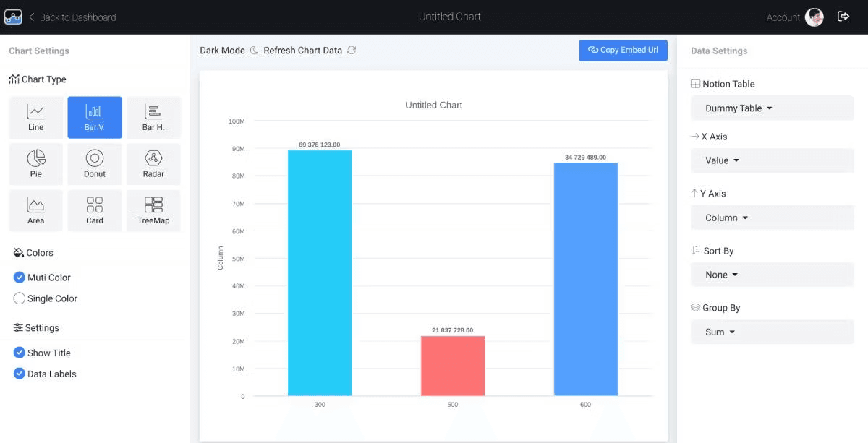Screen dimensions: 868x443
Task: Pick the Radar chart type
Action: 153,163
